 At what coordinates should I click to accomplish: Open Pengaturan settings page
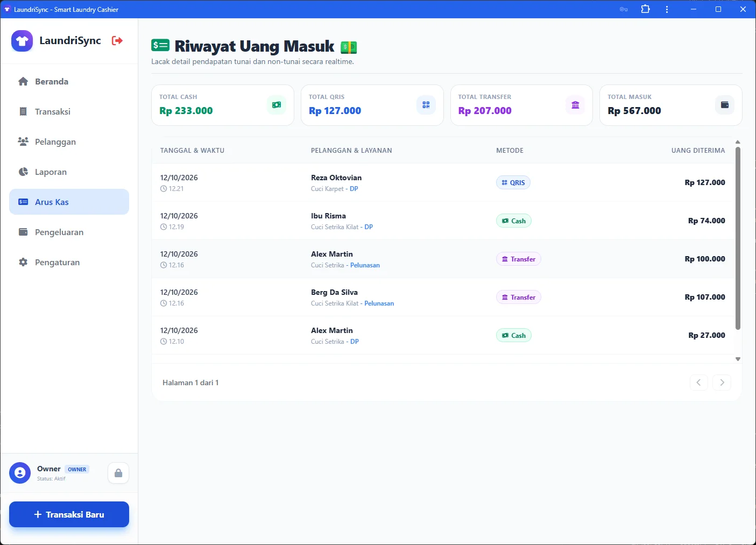69,262
